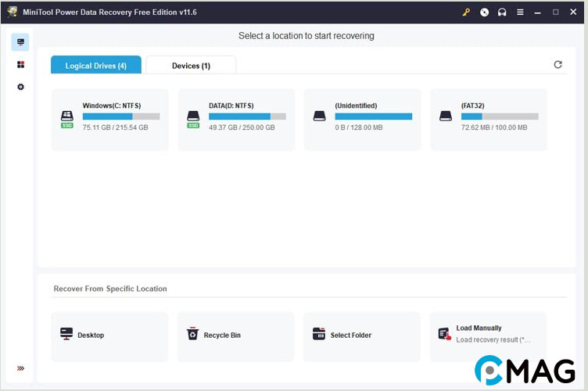Click the FAT32 partition drive icon
The width and height of the screenshot is (588, 391).
pyautogui.click(x=446, y=116)
